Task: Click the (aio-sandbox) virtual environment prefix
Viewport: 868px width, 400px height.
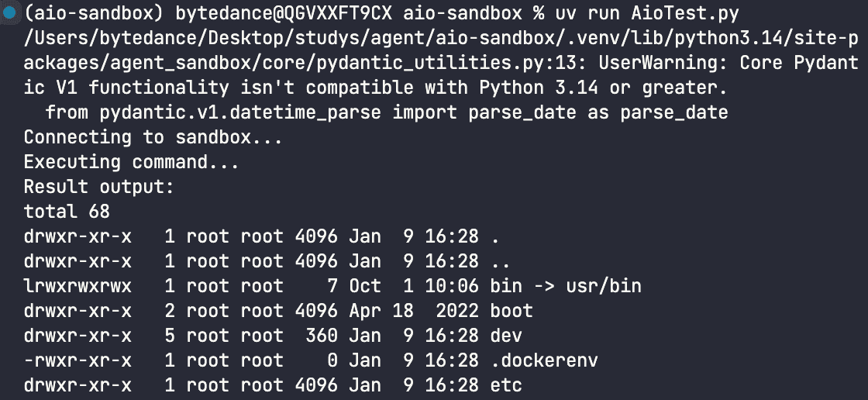Action: point(92,13)
